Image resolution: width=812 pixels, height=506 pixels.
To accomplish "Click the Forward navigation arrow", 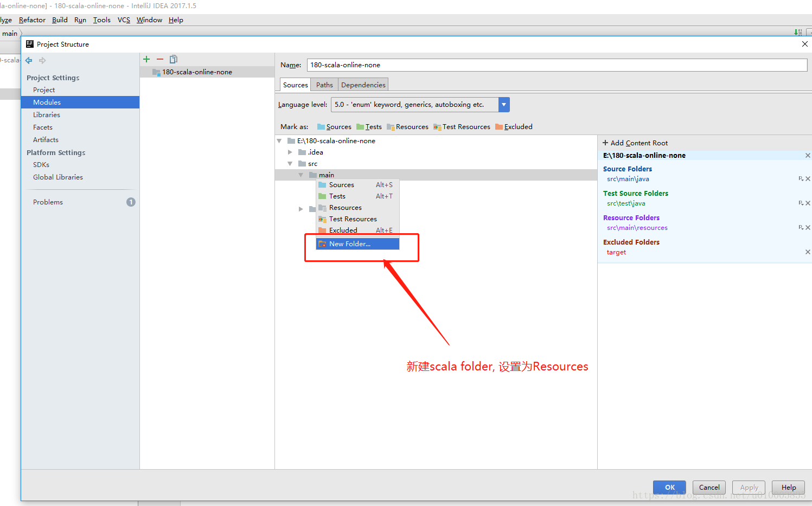I will pyautogui.click(x=42, y=60).
